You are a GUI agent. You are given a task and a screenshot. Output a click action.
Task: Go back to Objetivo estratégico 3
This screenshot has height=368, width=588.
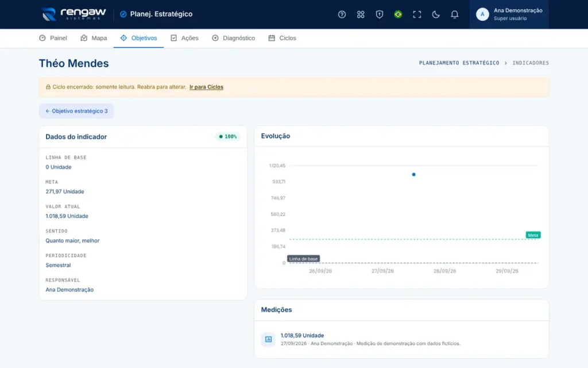[x=76, y=111]
